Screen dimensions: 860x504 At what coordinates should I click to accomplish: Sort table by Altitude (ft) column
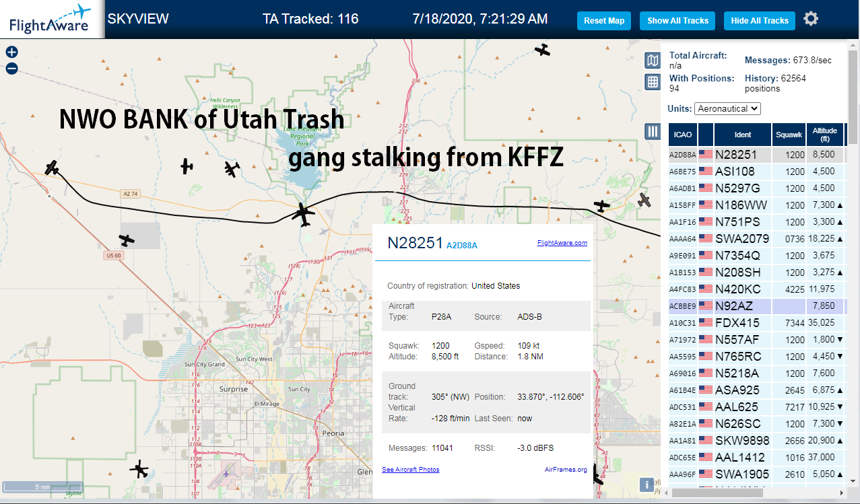coord(824,135)
